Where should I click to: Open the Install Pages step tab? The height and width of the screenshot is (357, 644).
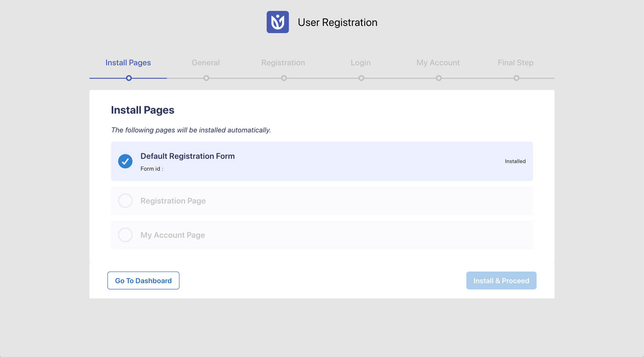coord(128,63)
